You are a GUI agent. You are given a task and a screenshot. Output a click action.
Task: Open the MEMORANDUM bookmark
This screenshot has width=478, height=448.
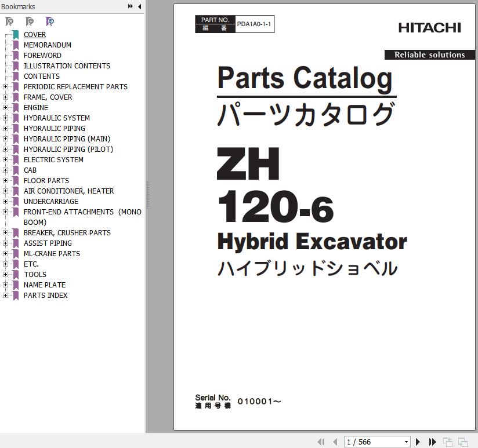pyautogui.click(x=47, y=45)
